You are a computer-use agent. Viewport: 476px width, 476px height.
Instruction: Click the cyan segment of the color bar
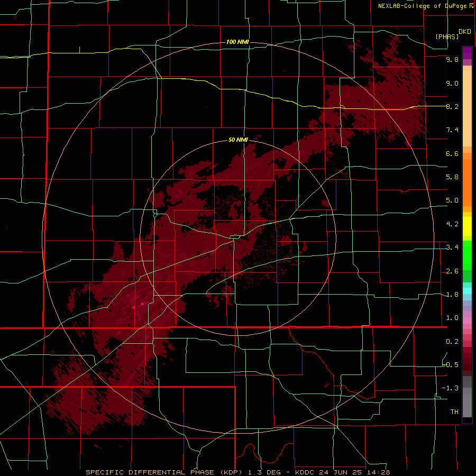pyautogui.click(x=467, y=291)
